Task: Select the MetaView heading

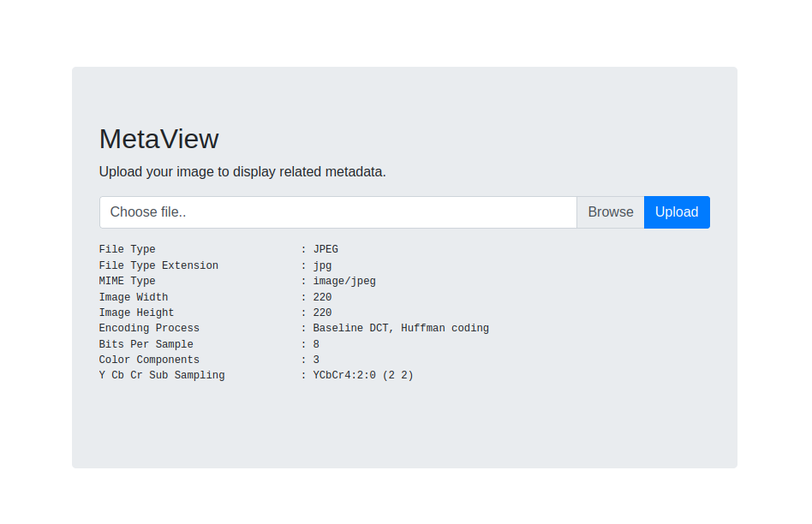Action: click(x=158, y=139)
